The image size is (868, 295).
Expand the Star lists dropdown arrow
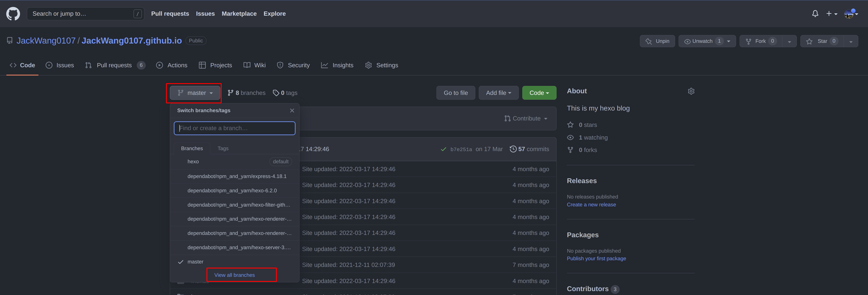point(851,41)
